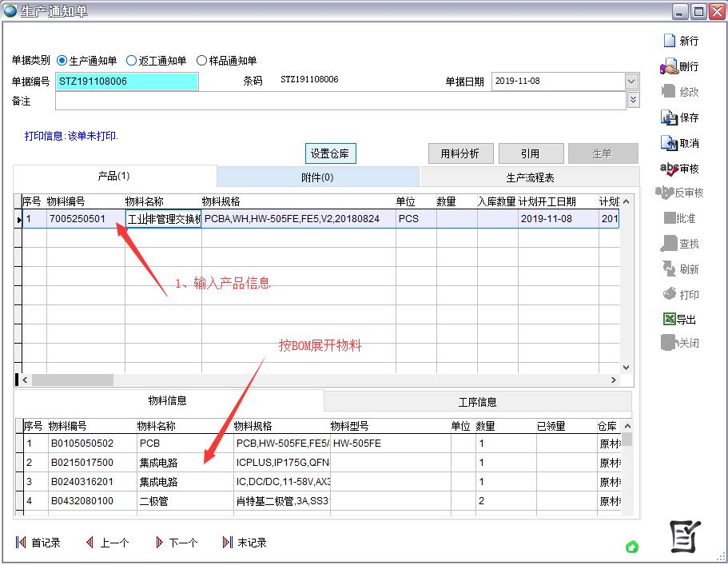This screenshot has height=565, width=728.
Task: Switch to the 附件(0) tab
Action: (x=317, y=177)
